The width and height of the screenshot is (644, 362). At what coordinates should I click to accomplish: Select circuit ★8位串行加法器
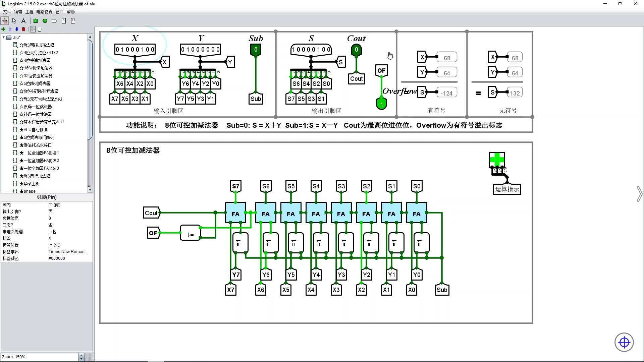[x=35, y=176]
